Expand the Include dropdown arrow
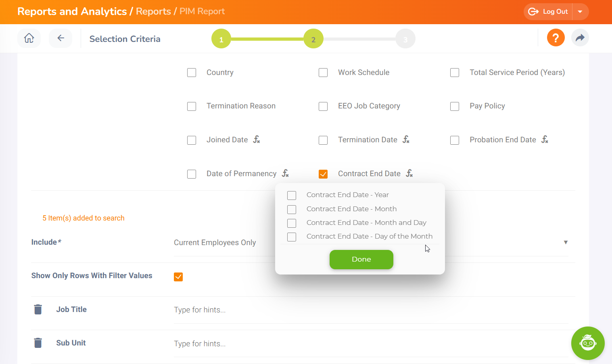This screenshot has width=612, height=364. pyautogui.click(x=566, y=242)
